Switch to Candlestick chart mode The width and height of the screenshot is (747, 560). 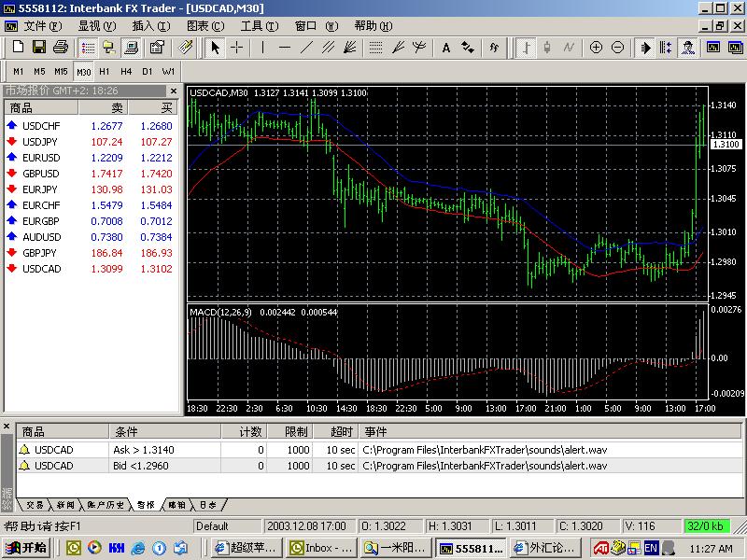pos(547,48)
